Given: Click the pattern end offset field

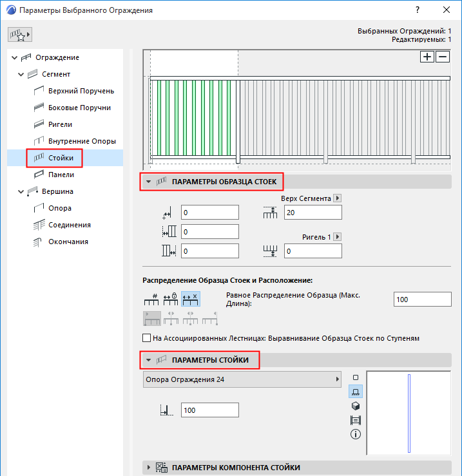Looking at the screenshot, I should [210, 251].
